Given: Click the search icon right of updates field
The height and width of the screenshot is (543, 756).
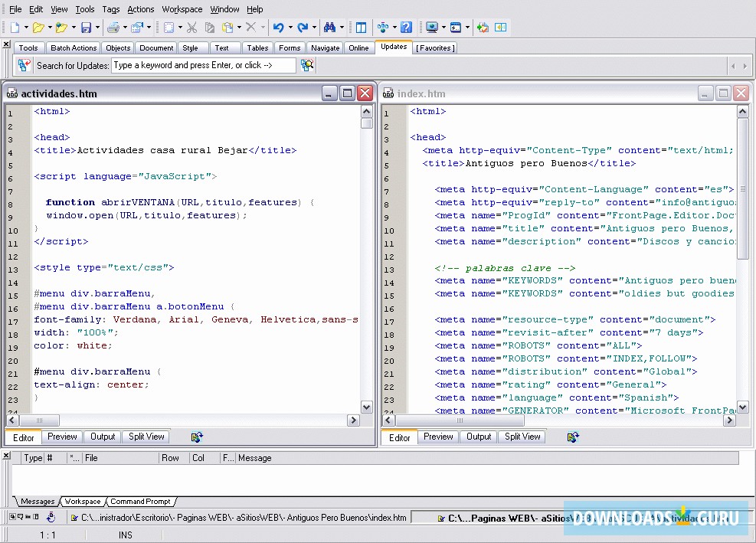Looking at the screenshot, I should [307, 66].
